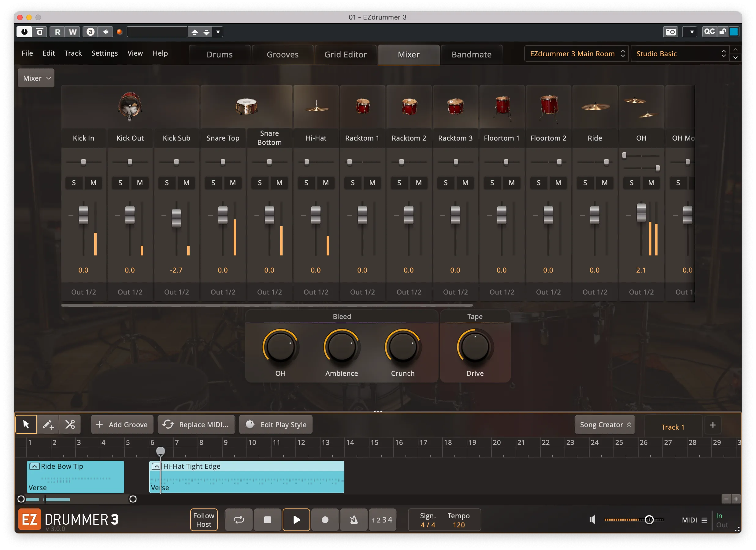Image resolution: width=756 pixels, height=550 pixels.
Task: Open the EZdrummer 3 Main Room library selector
Action: click(576, 54)
